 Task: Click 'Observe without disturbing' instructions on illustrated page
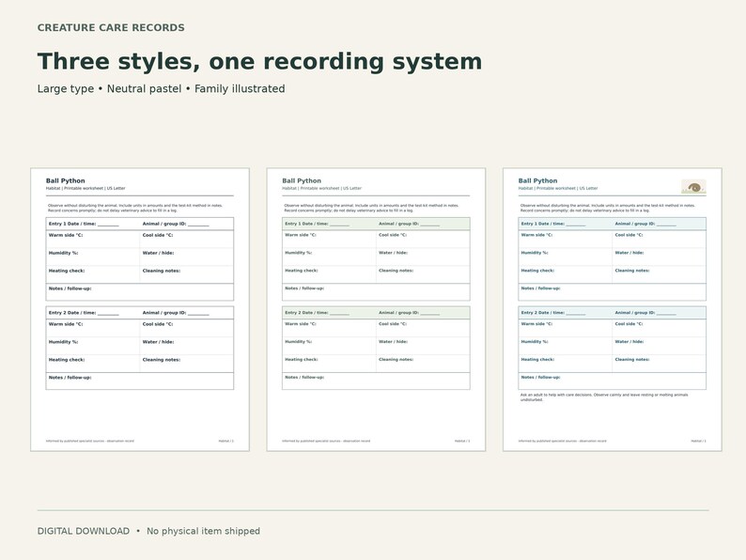pyautogui.click(x=608, y=208)
